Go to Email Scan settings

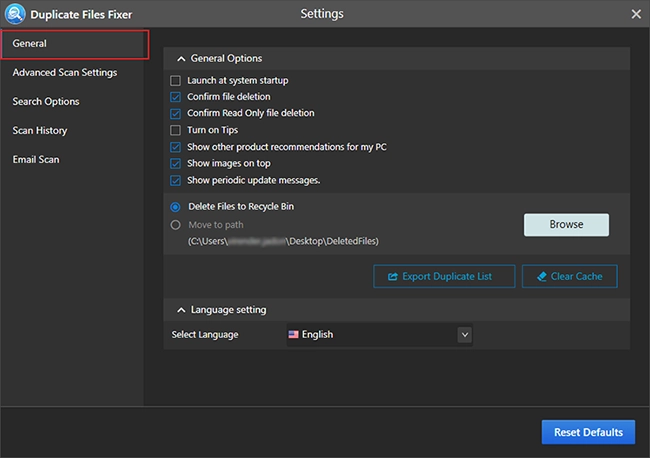tap(36, 160)
